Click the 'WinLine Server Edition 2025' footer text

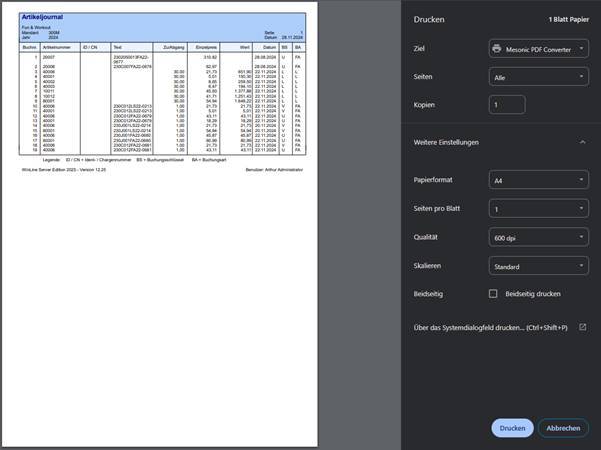point(64,170)
